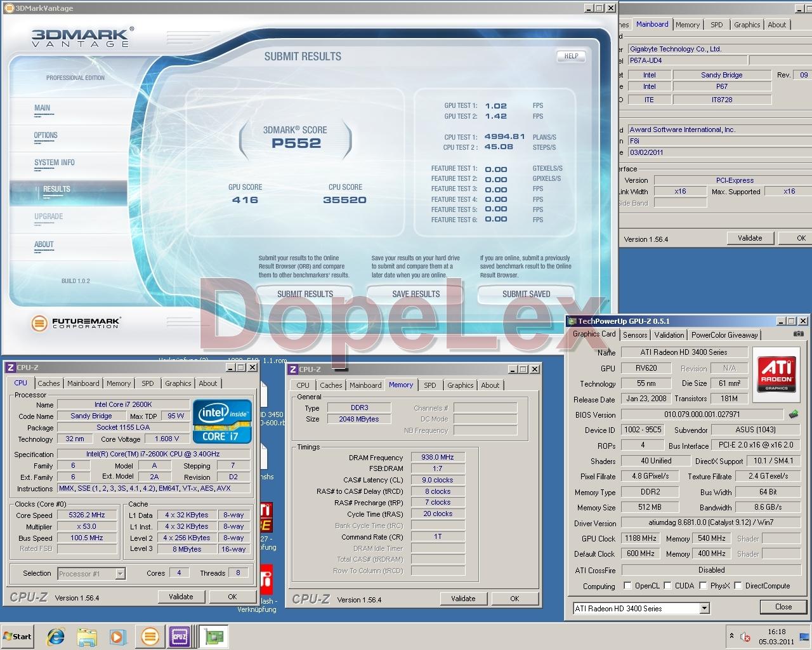Click SUBMIT SAVED button
This screenshot has height=650, width=812.
527,294
